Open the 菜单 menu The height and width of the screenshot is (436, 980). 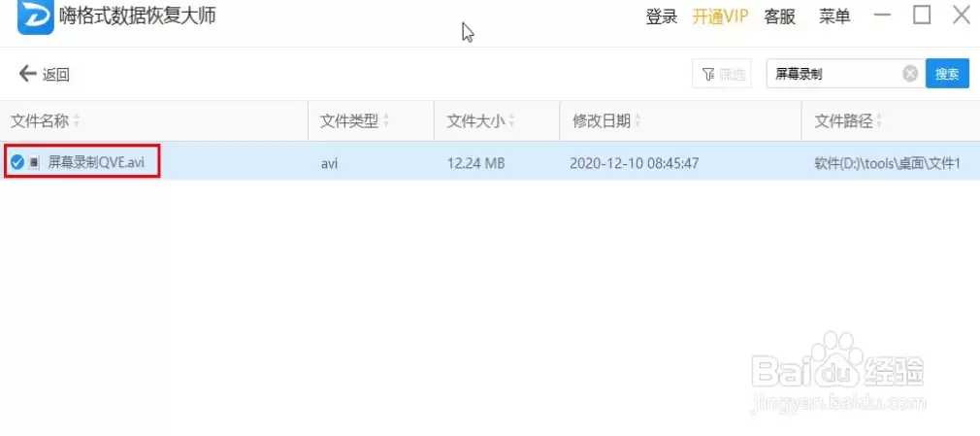(x=834, y=17)
